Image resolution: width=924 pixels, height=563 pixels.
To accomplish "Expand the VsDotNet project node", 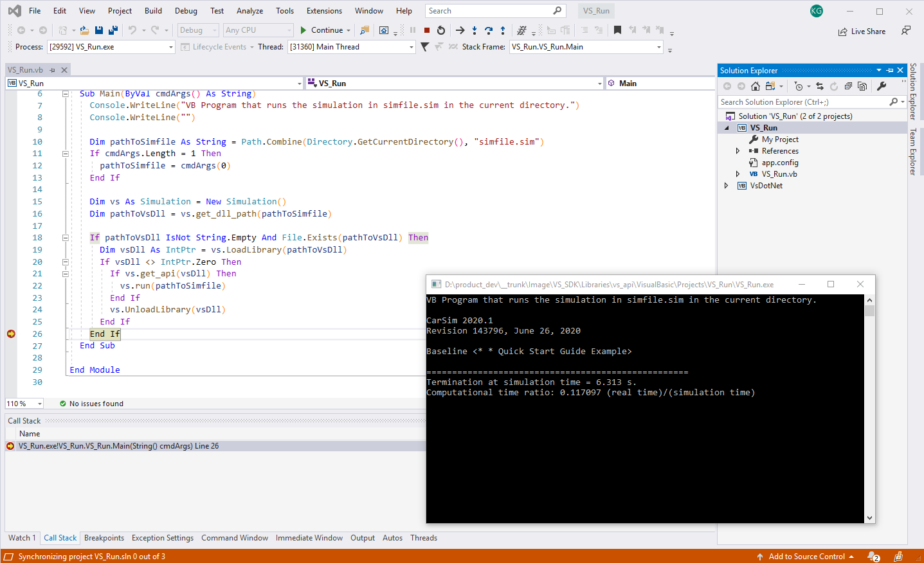I will pyautogui.click(x=727, y=186).
